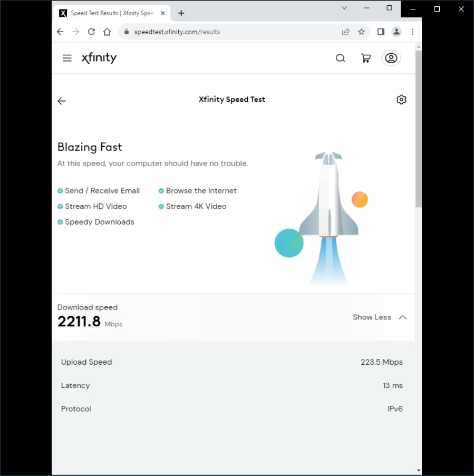
Task: Click the browser forward arrow
Action: 75,32
